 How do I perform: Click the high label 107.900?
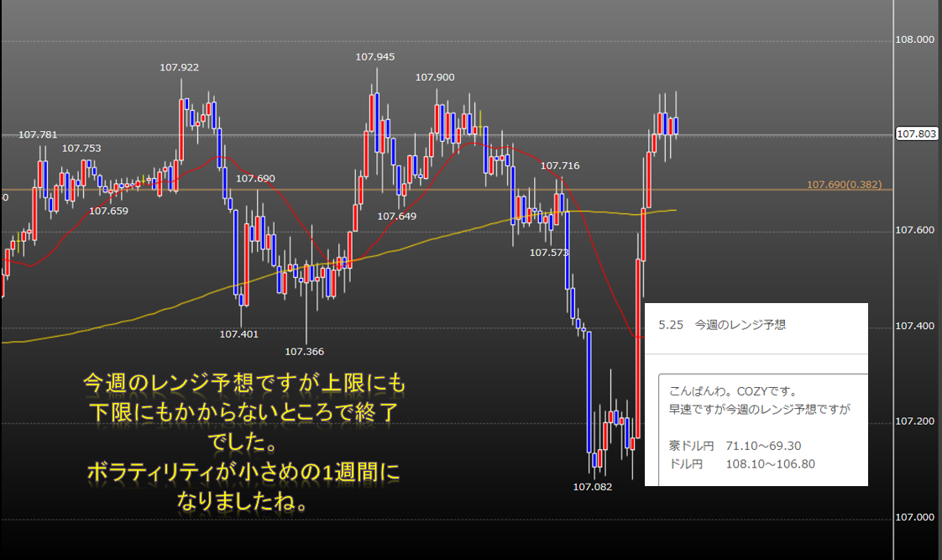pos(435,77)
